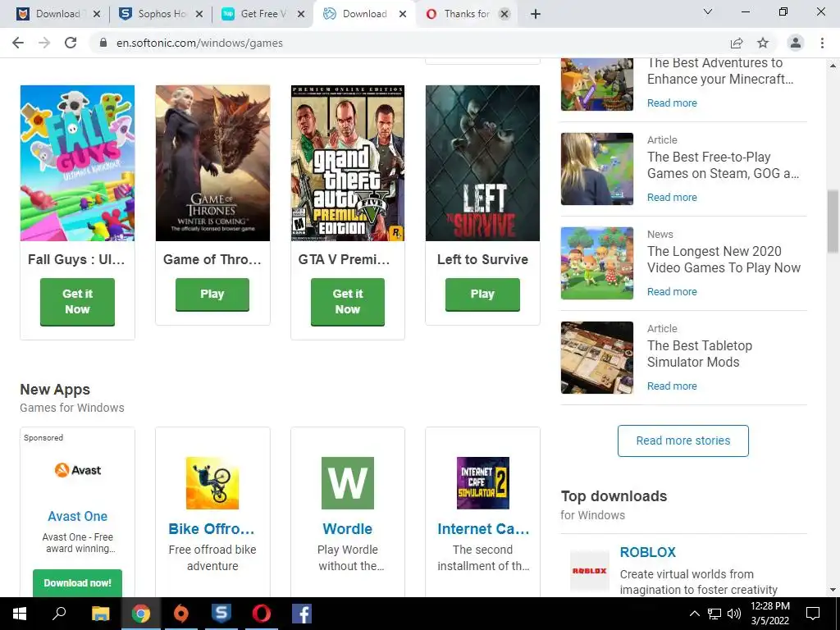Open the volume speaker tray icon
The width and height of the screenshot is (840, 630).
click(734, 614)
